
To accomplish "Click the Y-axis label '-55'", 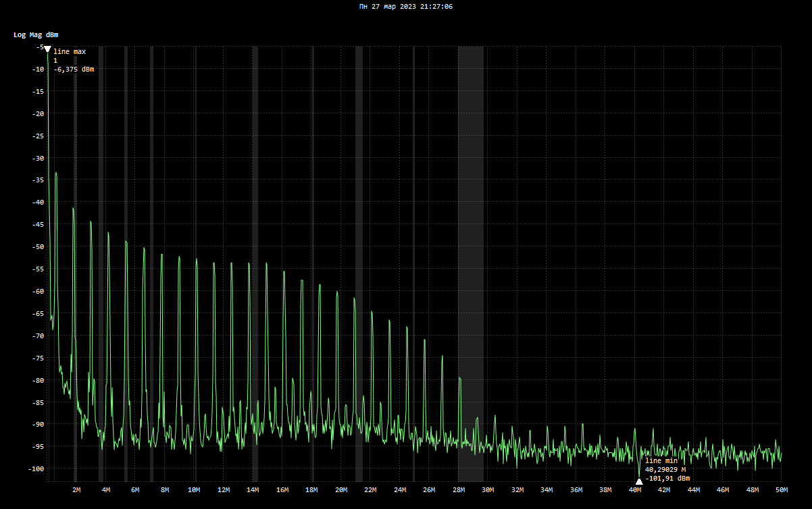I will pos(38,269).
